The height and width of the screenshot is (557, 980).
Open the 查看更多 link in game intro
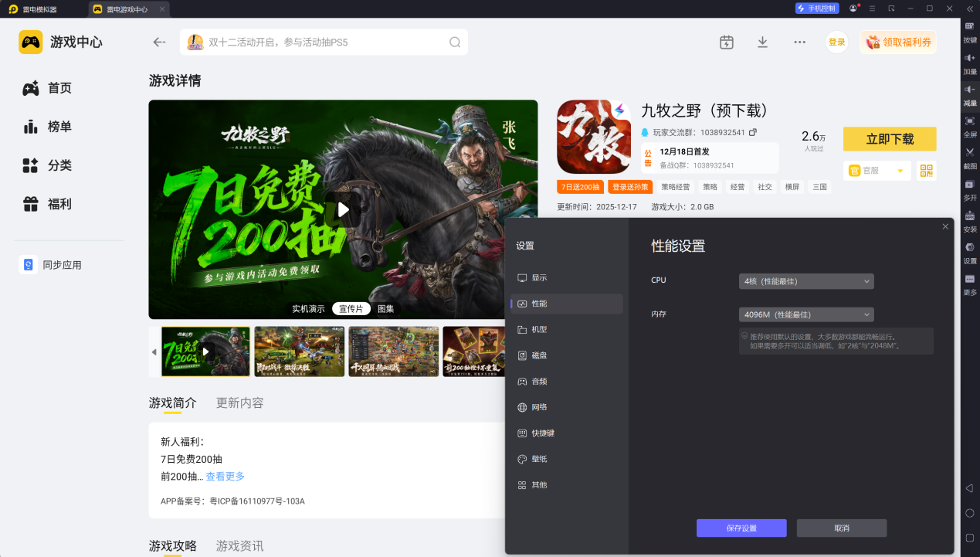click(225, 477)
